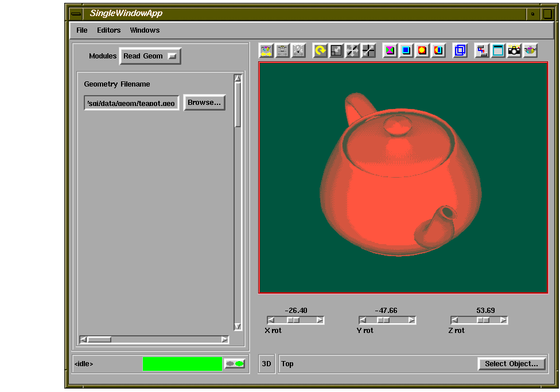Open the Read Geom modules dropdown
The height and width of the screenshot is (392, 560).
150,56
